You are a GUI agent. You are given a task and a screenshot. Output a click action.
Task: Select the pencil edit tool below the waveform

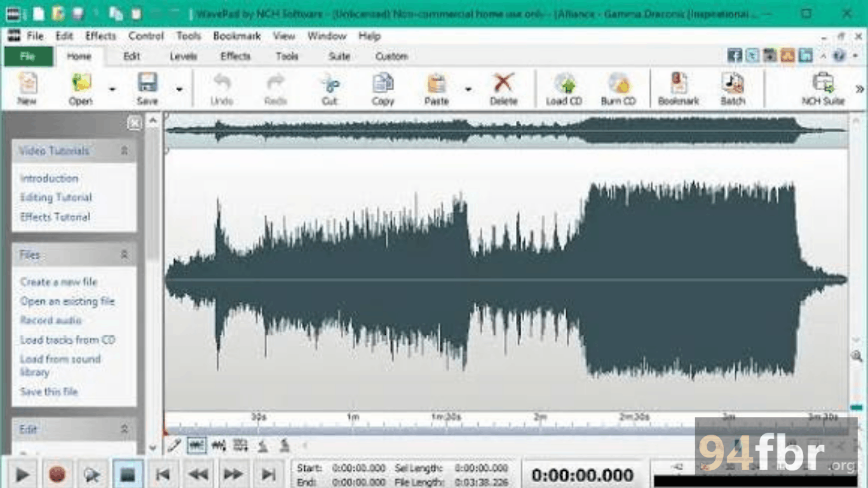[x=173, y=445]
